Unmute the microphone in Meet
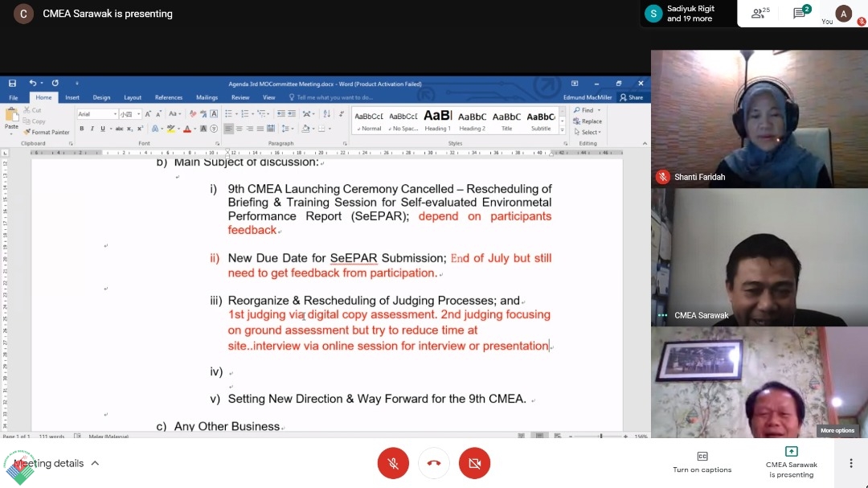Image resolution: width=868 pixels, height=488 pixels. pyautogui.click(x=393, y=462)
